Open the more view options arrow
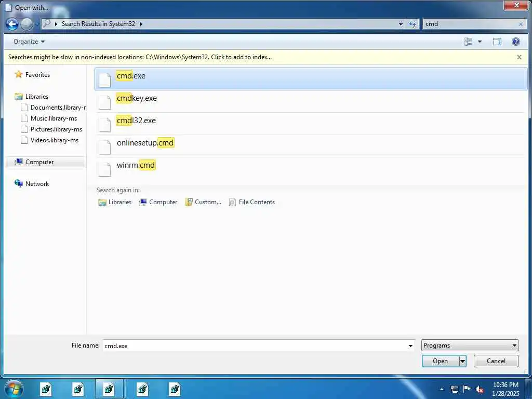The height and width of the screenshot is (399, 532). coord(480,42)
